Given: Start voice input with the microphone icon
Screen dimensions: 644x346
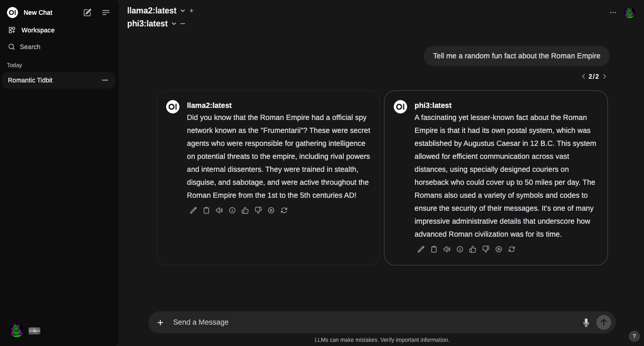Looking at the screenshot, I should pyautogui.click(x=586, y=322).
